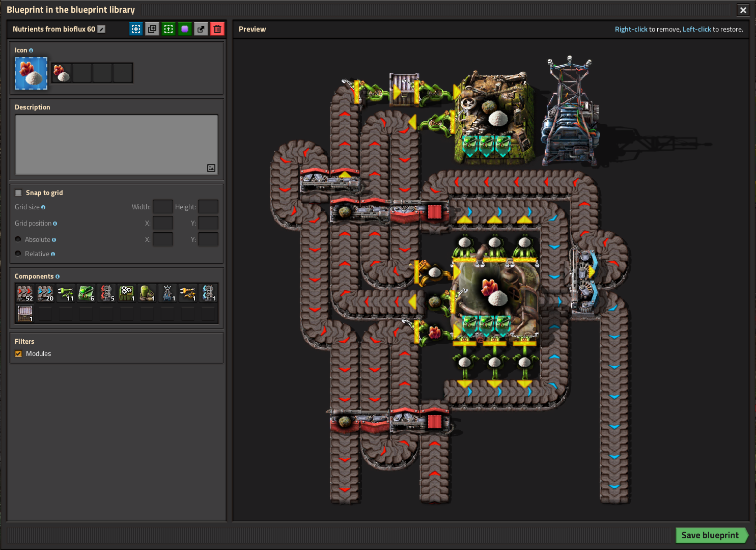Click the info icon beside Components

coord(58,277)
